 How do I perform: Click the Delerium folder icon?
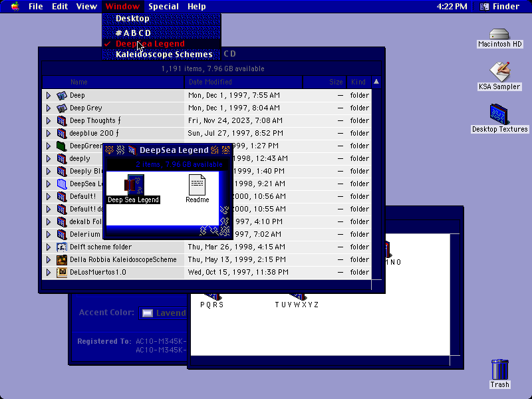pyautogui.click(x=61, y=235)
